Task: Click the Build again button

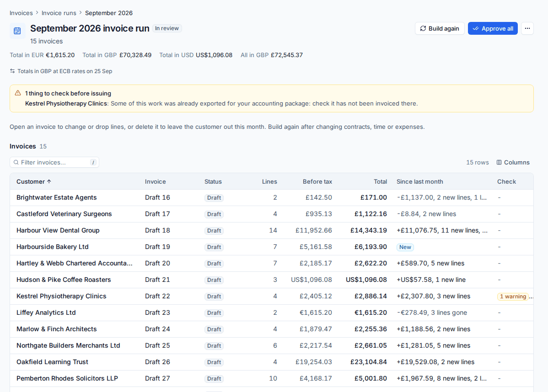Action: click(439, 28)
